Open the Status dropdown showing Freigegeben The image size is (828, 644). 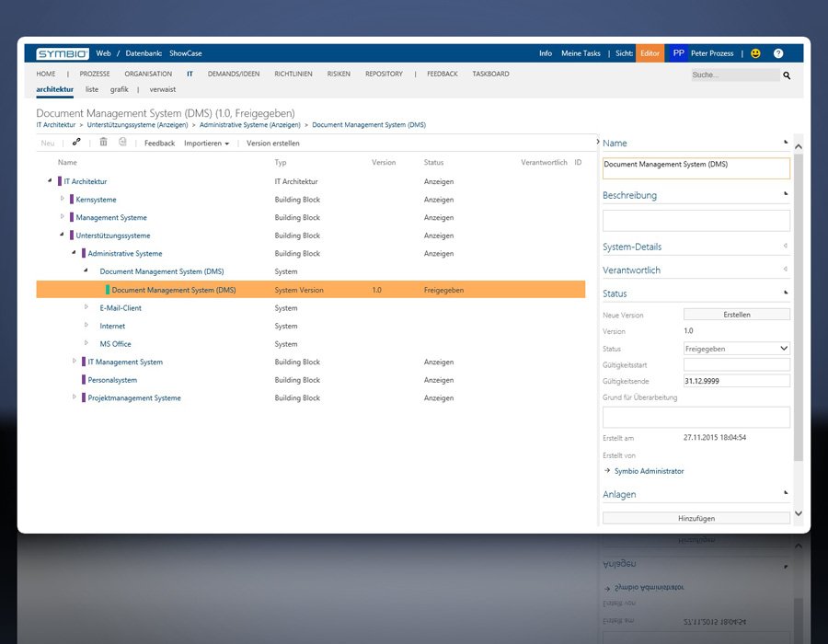click(x=737, y=349)
